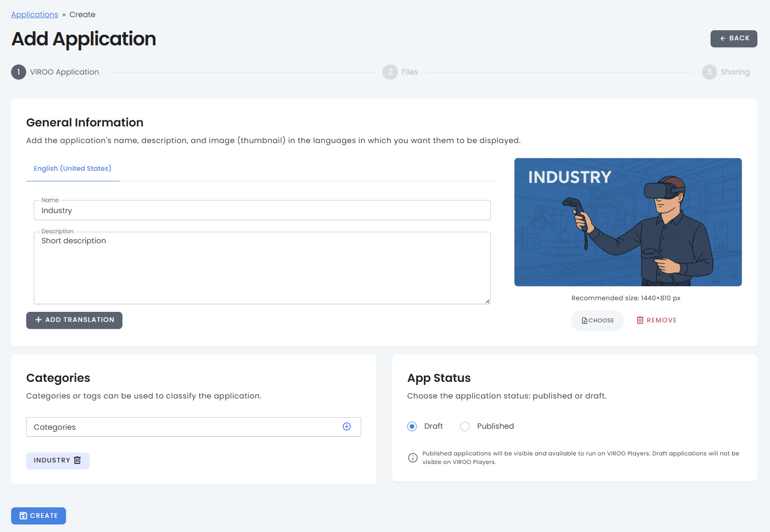Go to step 1 VIROO Application
Viewport: 770px width, 532px height.
[55, 72]
